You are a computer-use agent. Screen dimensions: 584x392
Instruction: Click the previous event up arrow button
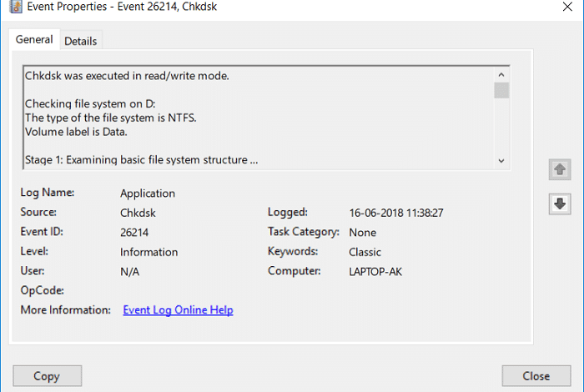tap(560, 170)
